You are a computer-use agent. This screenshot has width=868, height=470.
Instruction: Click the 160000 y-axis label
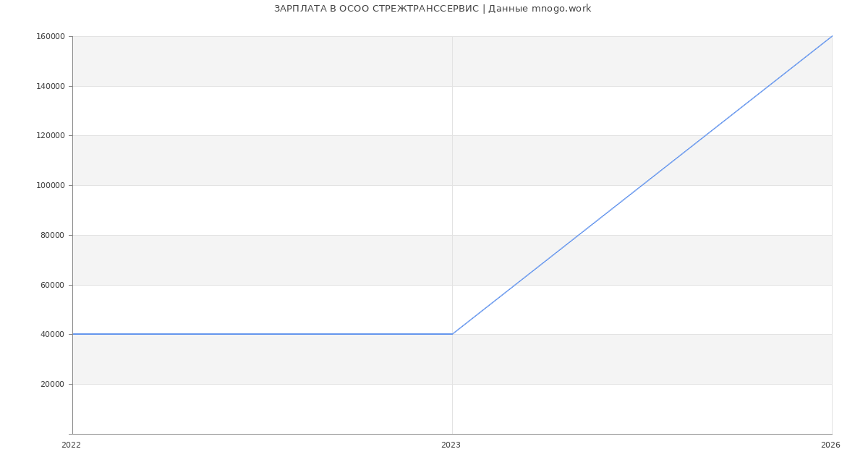[52, 37]
